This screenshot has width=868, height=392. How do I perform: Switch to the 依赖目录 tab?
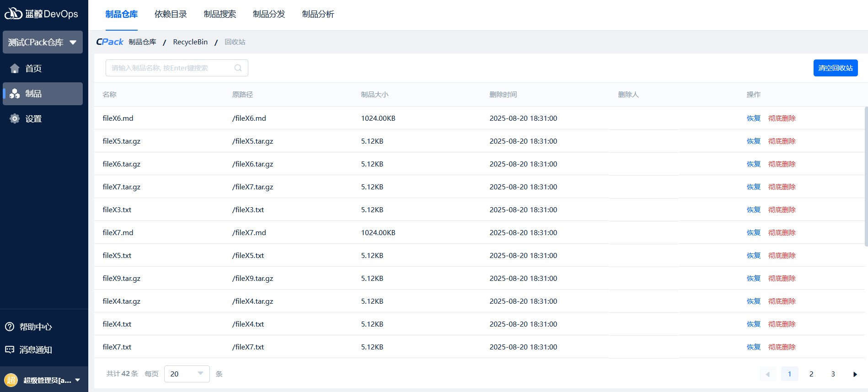coord(171,14)
